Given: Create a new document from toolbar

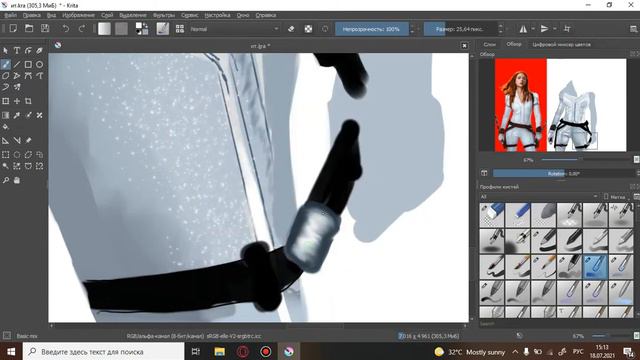Looking at the screenshot, I should pos(13,29).
